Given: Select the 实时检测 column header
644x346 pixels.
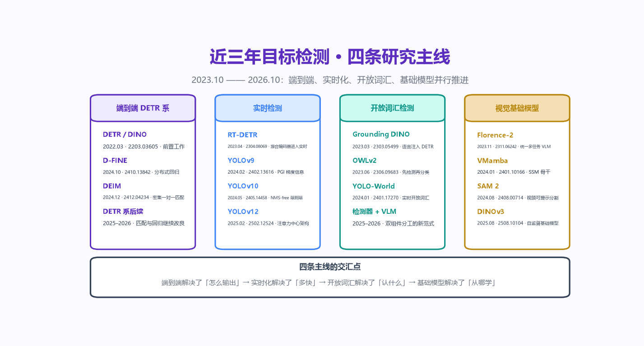Looking at the screenshot, I should click(x=268, y=108).
